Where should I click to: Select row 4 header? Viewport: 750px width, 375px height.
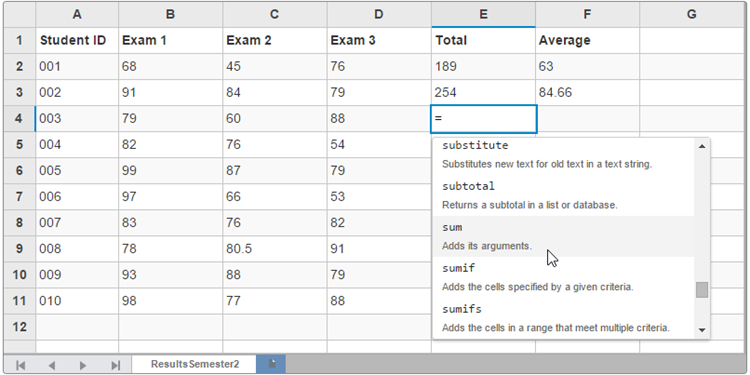pyautogui.click(x=19, y=118)
